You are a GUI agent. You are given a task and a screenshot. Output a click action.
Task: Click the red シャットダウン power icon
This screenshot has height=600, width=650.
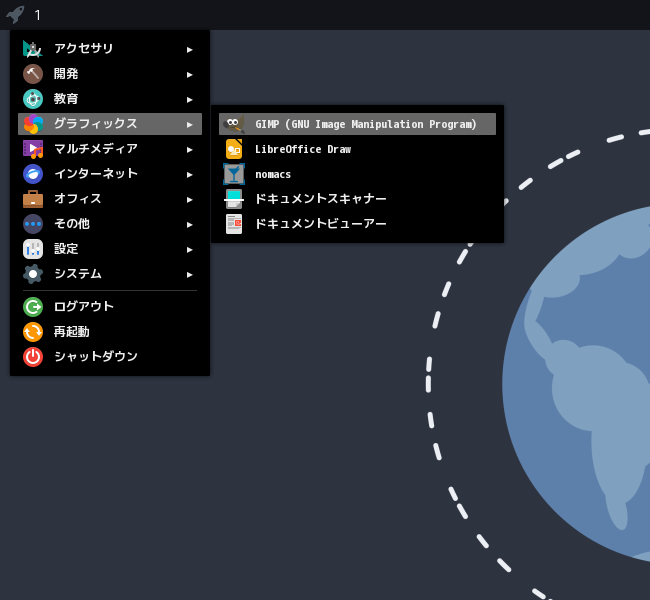(x=33, y=357)
